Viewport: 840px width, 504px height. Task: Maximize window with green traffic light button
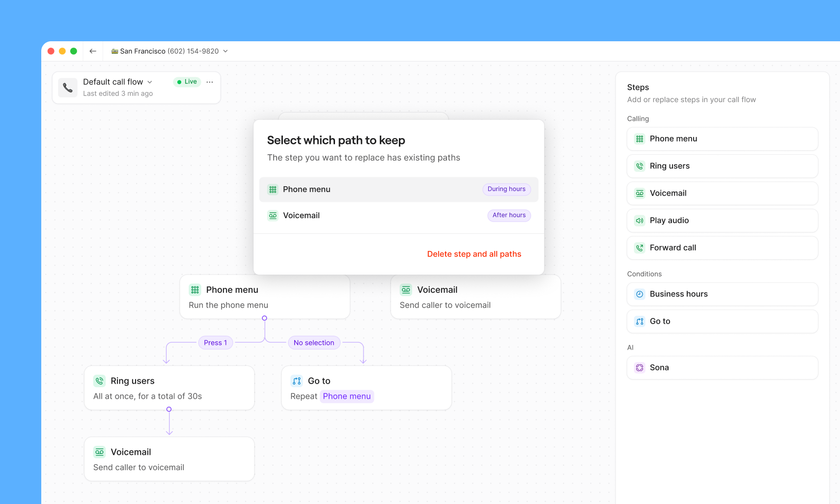74,51
